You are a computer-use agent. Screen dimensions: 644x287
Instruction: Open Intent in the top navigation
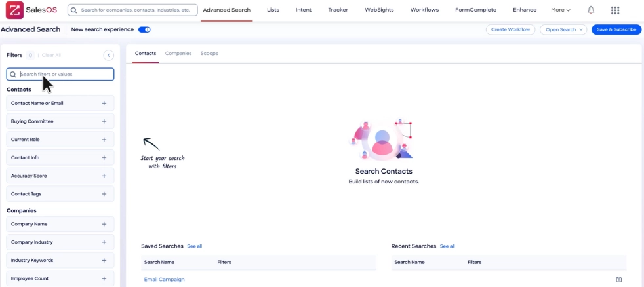coord(304,10)
